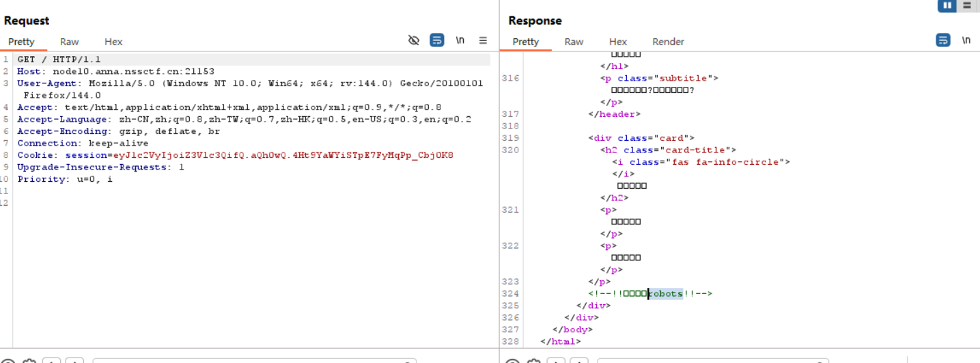The width and height of the screenshot is (980, 363).
Task: Switch to the Request Raw tab
Action: click(69, 42)
